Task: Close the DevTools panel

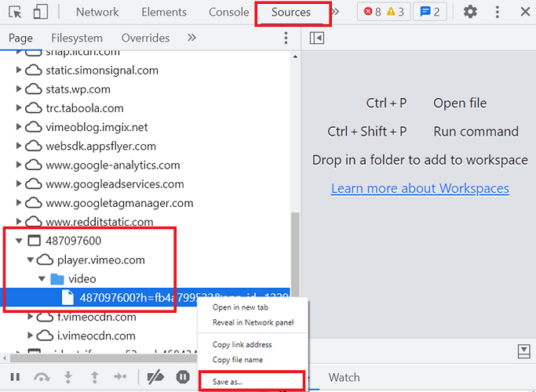Action: (525, 12)
